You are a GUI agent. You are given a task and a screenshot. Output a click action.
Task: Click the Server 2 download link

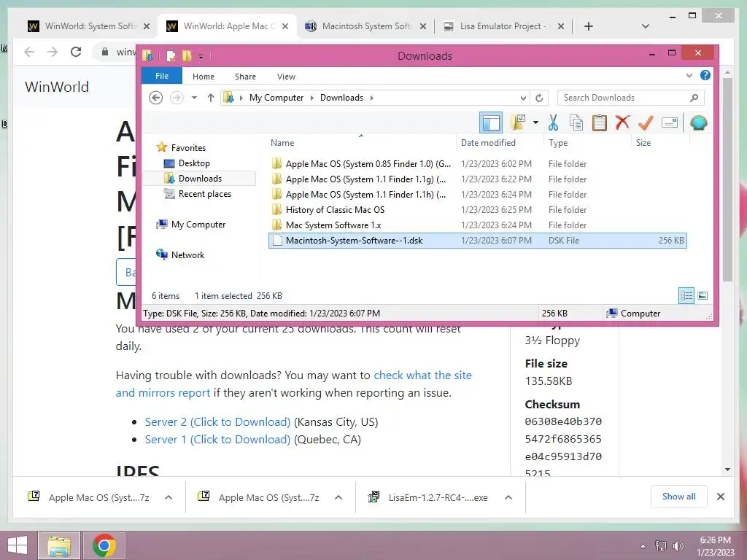[x=217, y=422]
